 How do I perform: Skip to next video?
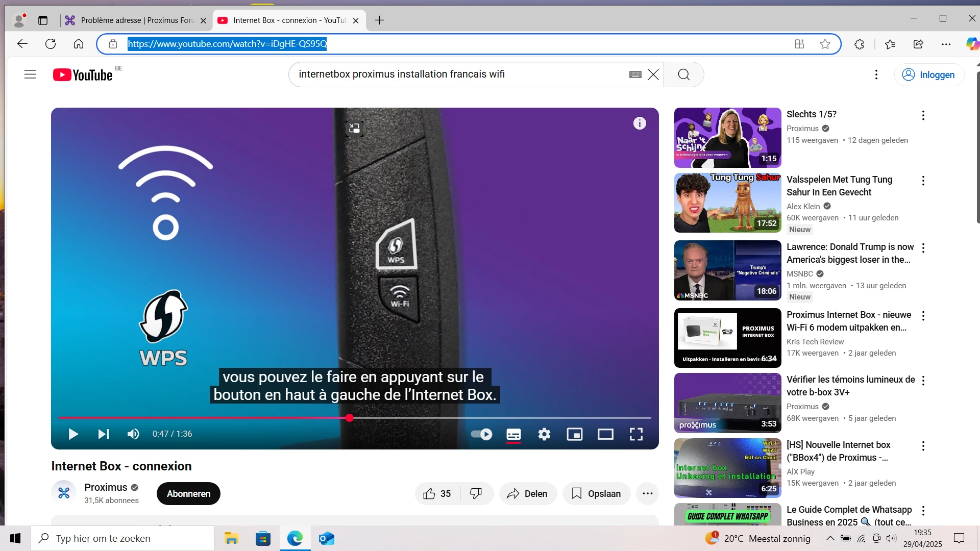coord(104,434)
